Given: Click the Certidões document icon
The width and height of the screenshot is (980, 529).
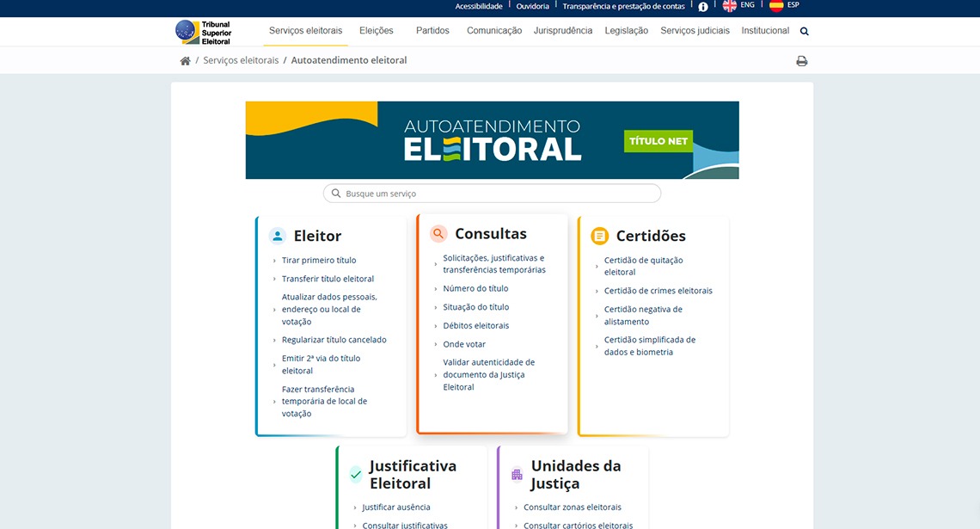Looking at the screenshot, I should (599, 236).
